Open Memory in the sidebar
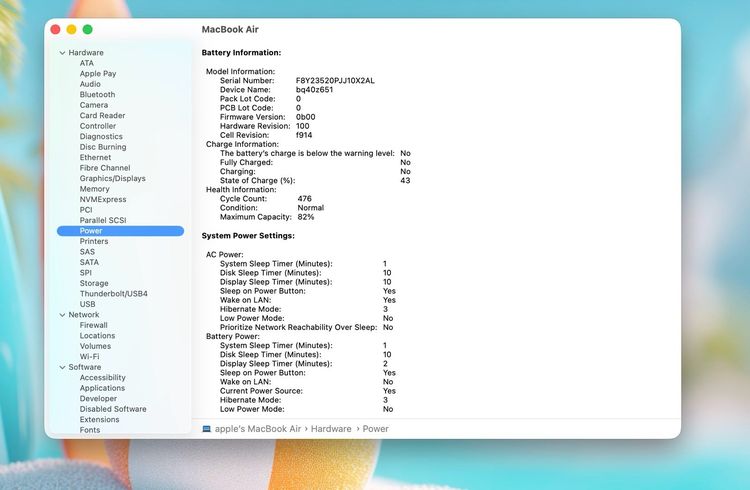Screen dimensions: 750x490 pos(94,189)
